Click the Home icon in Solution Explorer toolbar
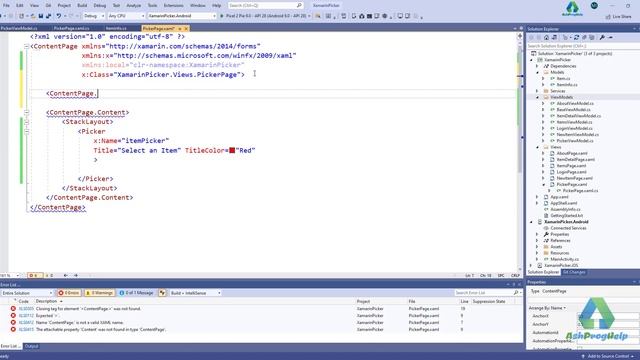 pyautogui.click(x=547, y=37)
